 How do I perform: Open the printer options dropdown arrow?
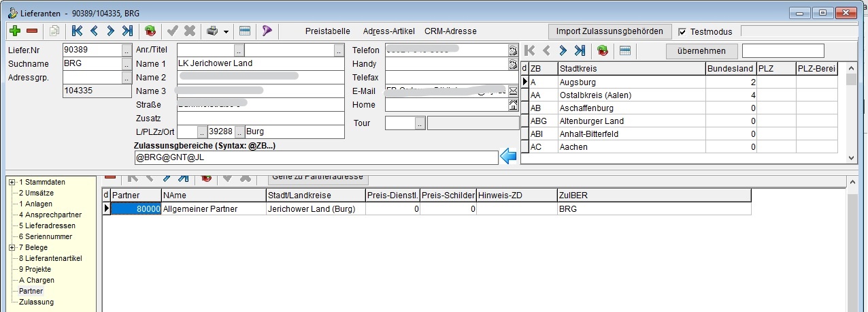[225, 32]
